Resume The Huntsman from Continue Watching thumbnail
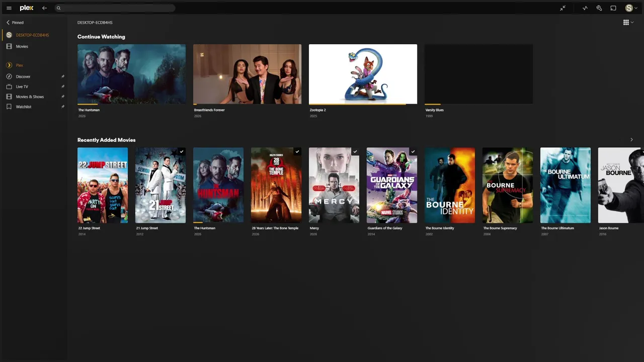This screenshot has width=644, height=362. (x=131, y=74)
